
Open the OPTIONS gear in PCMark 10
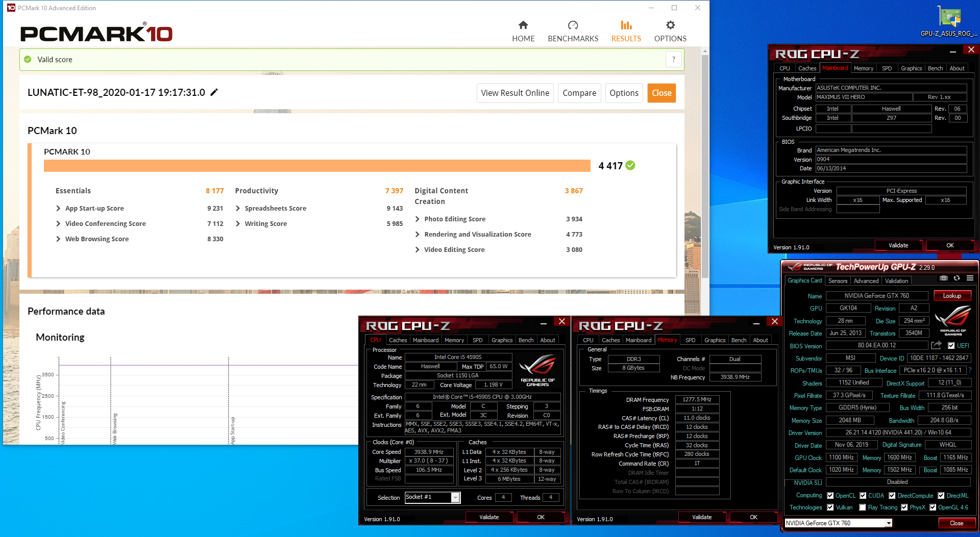670,32
